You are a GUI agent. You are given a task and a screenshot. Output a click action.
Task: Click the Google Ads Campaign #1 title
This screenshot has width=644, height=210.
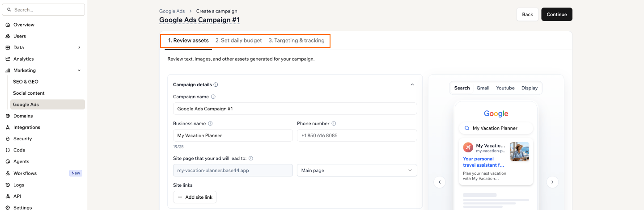(x=199, y=20)
